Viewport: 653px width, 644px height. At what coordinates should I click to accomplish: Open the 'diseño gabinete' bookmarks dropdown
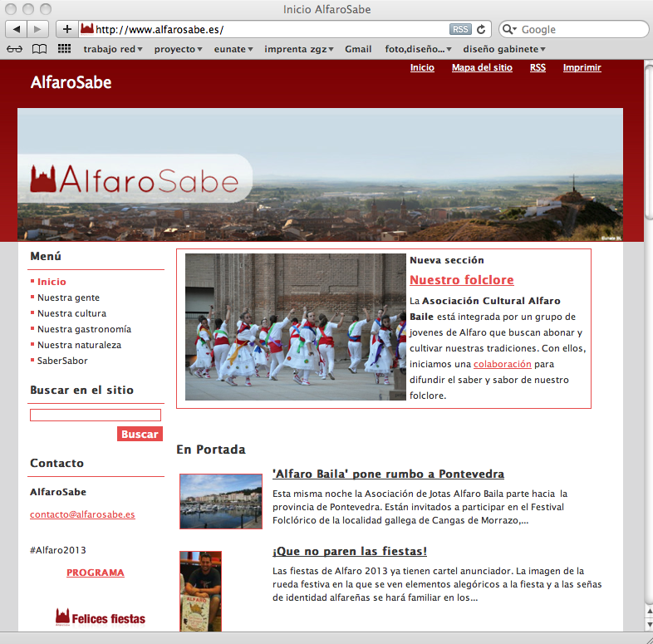(504, 49)
